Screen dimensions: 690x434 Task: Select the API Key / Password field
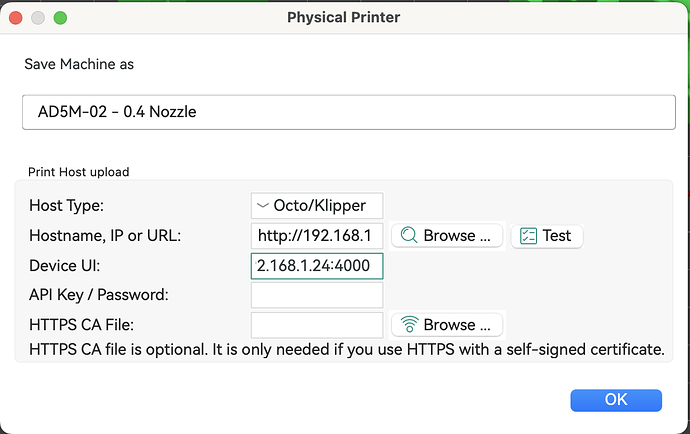pyautogui.click(x=316, y=295)
